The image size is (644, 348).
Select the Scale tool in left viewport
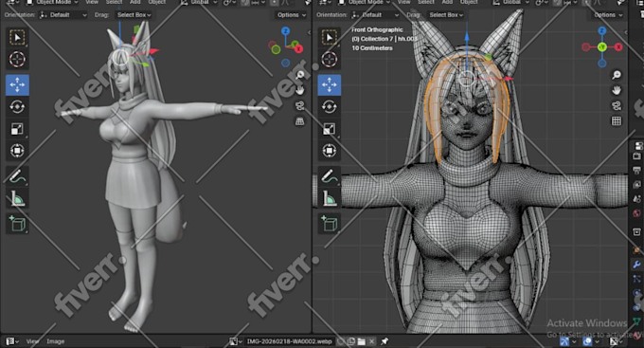coord(17,129)
